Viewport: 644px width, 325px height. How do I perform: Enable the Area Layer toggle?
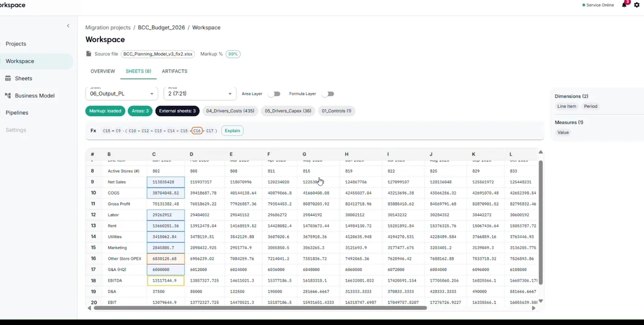(274, 93)
